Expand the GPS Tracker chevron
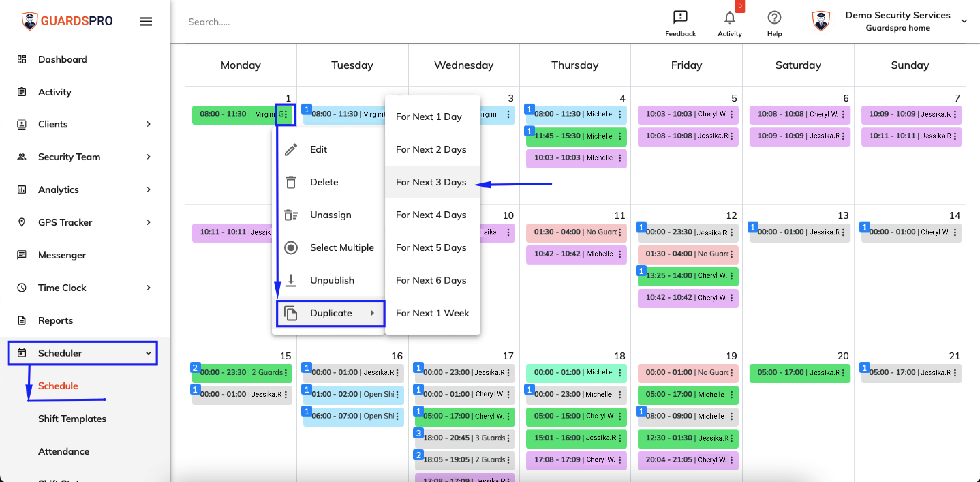The image size is (980, 482). click(149, 222)
